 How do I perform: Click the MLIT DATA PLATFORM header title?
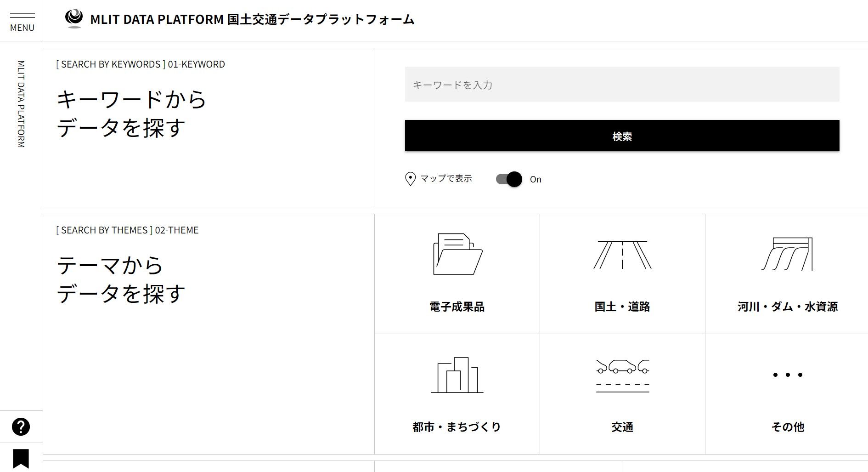(252, 19)
